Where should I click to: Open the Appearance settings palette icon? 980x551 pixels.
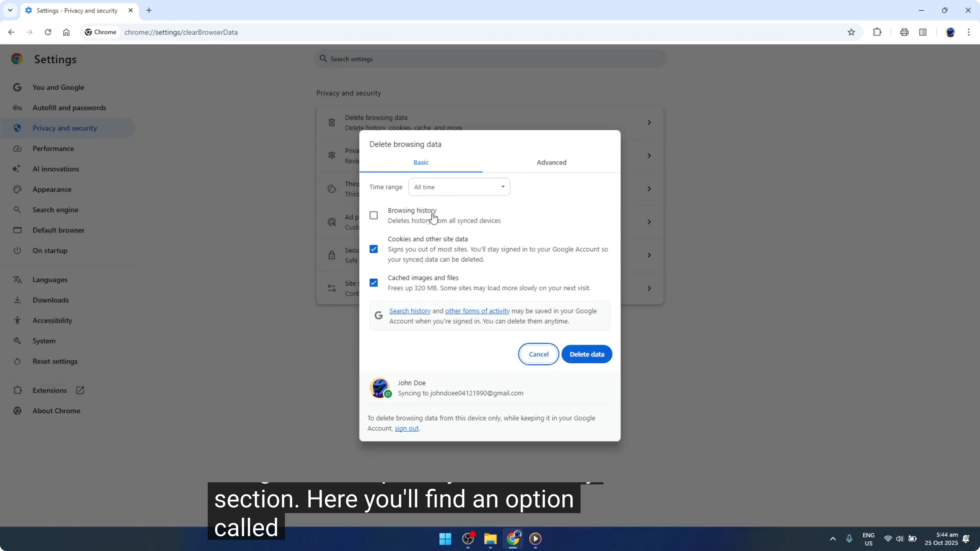pyautogui.click(x=17, y=189)
